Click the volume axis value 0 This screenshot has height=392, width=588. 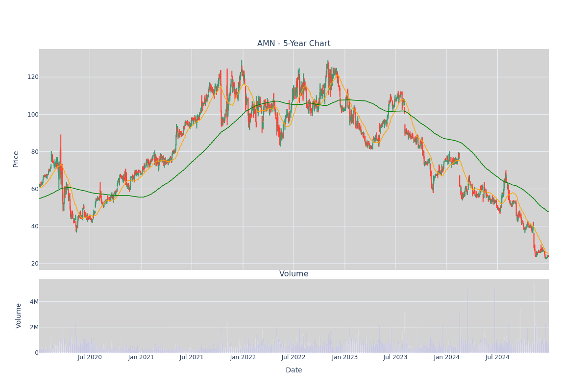click(37, 353)
